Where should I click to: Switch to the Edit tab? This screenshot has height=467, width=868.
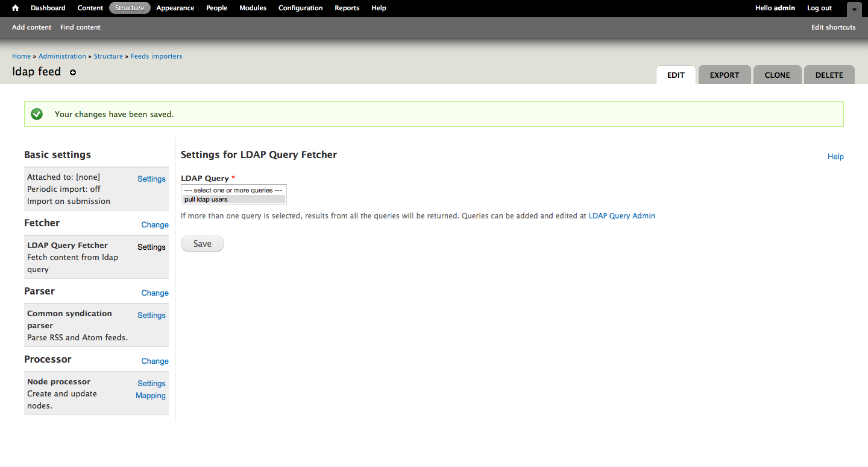coord(676,75)
